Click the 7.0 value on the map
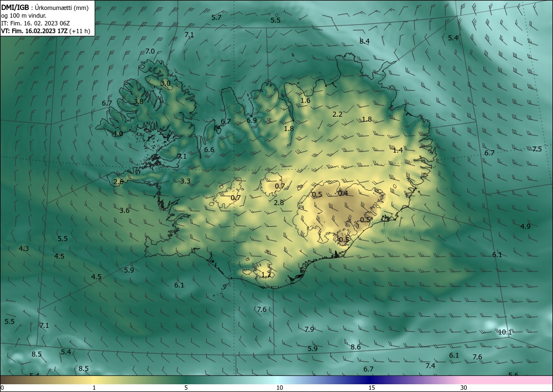This screenshot has height=392, width=553. pyautogui.click(x=150, y=51)
